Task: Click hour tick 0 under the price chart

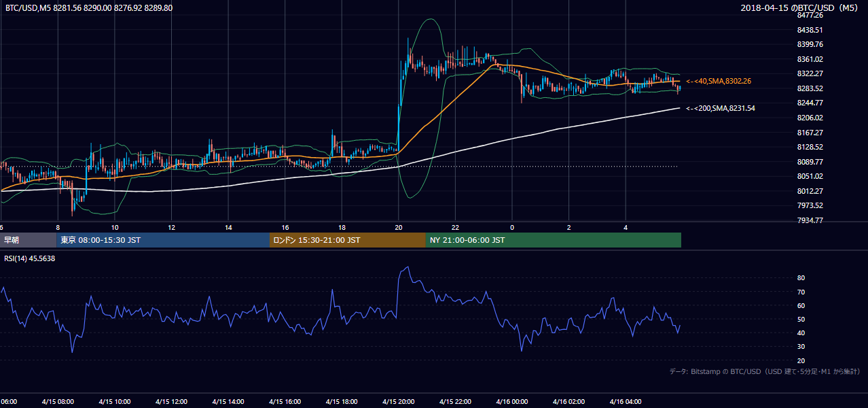Action: click(x=512, y=228)
